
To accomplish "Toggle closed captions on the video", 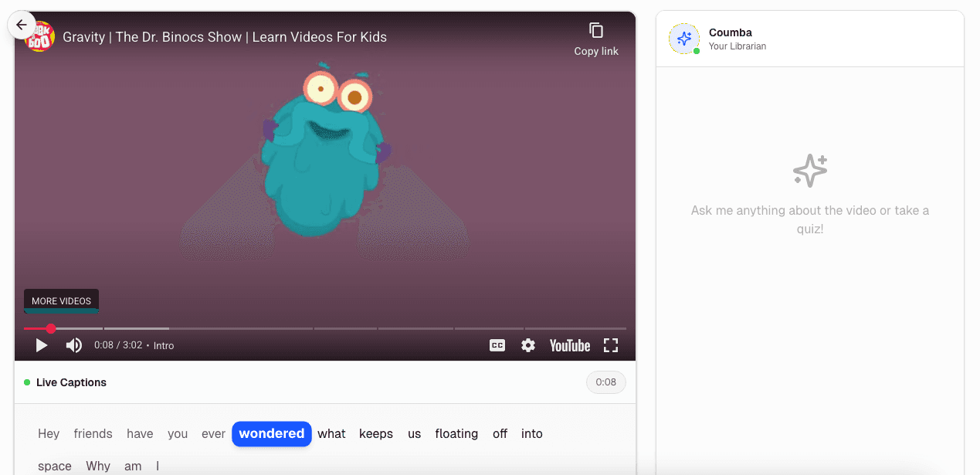I will coord(497,345).
